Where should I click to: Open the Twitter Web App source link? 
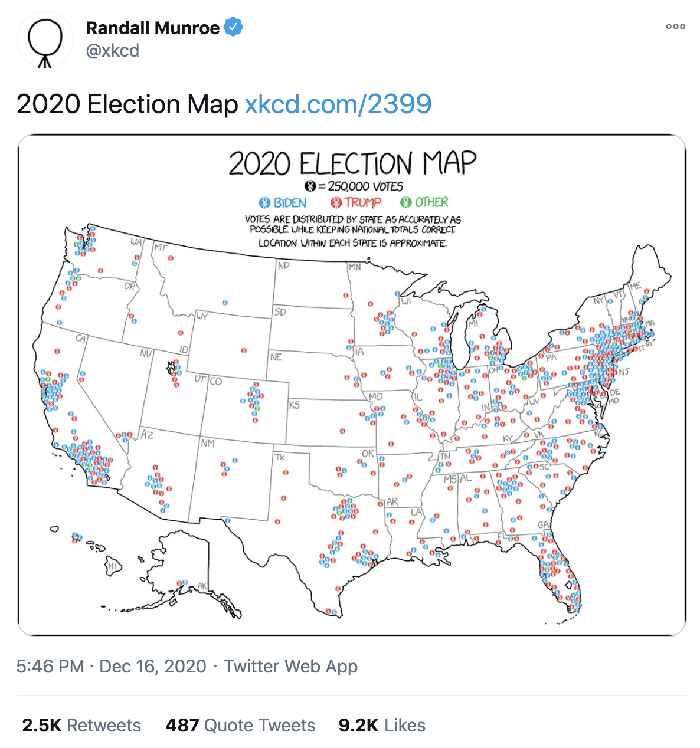click(291, 667)
